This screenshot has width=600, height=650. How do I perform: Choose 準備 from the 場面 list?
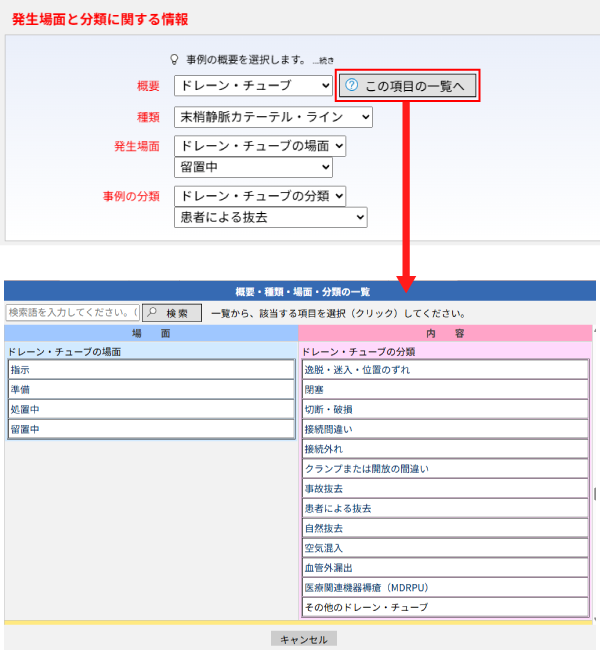click(x=151, y=390)
